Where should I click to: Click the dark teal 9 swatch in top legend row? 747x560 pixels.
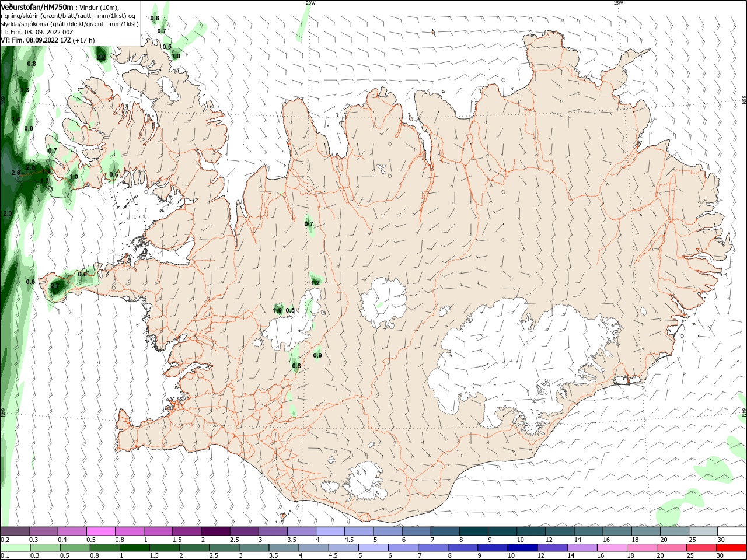[501, 531]
